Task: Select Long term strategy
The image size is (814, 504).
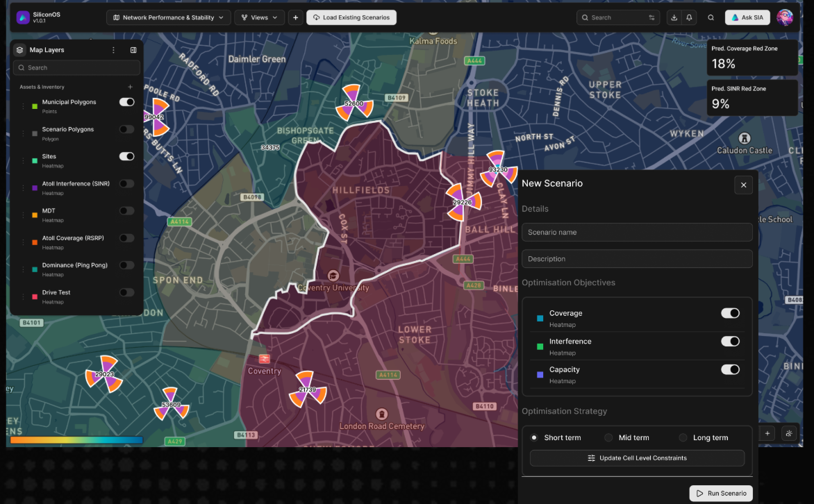Action: (x=683, y=437)
